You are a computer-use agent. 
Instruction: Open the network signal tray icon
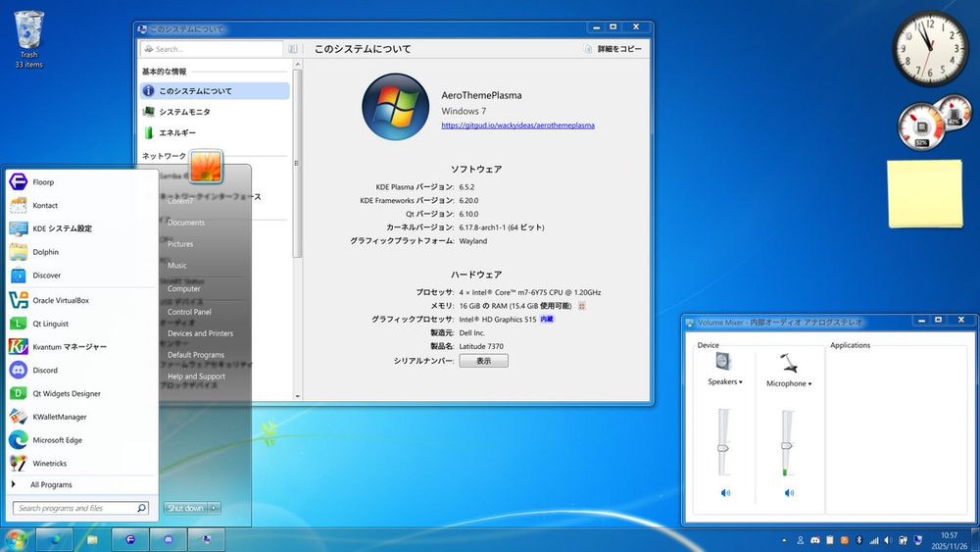(874, 540)
